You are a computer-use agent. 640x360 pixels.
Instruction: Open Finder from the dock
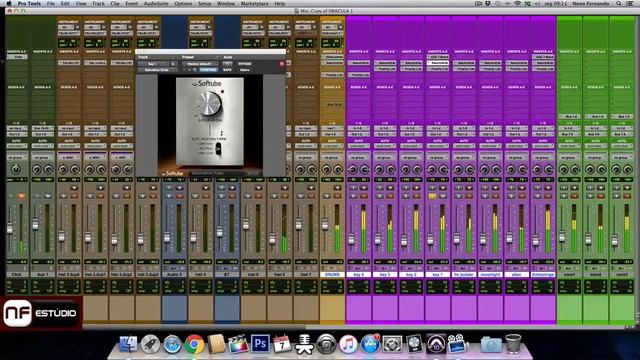(128, 344)
